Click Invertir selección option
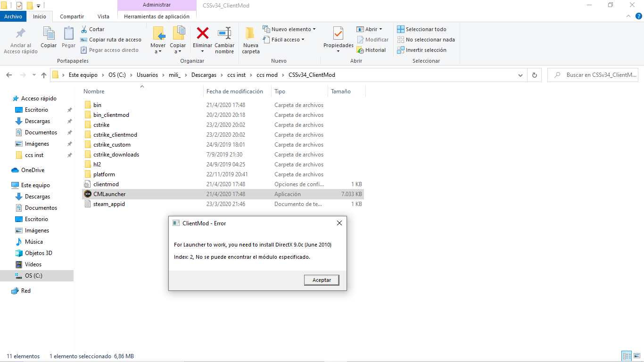Viewport: 644px width, 362px height. [x=421, y=50]
